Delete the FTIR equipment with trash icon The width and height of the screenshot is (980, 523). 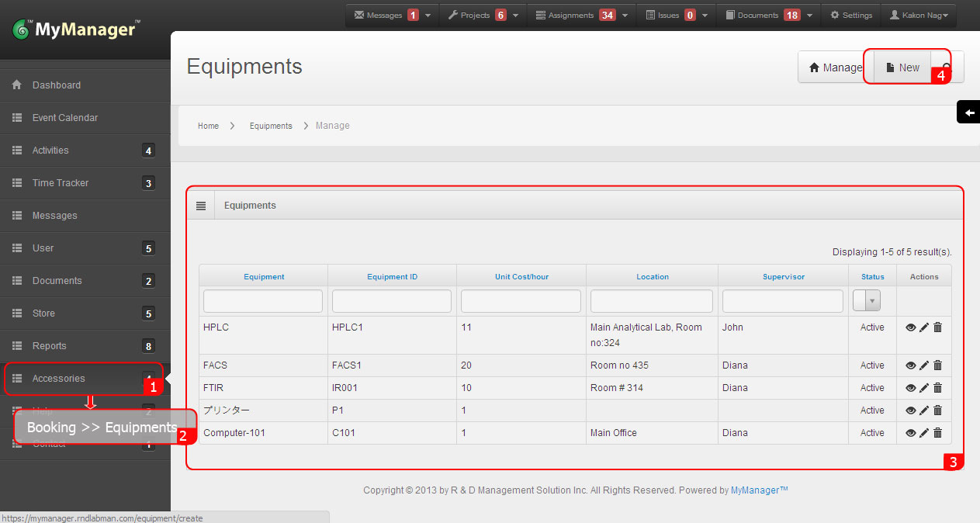pos(937,387)
